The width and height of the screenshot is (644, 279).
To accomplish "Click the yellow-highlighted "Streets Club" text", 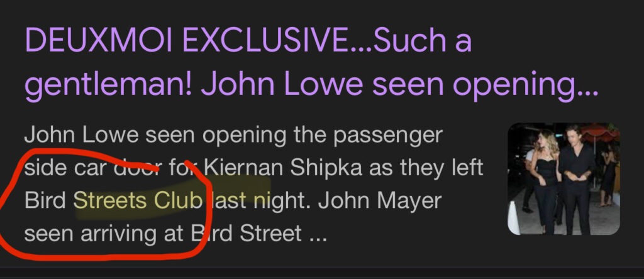I will coord(138,202).
